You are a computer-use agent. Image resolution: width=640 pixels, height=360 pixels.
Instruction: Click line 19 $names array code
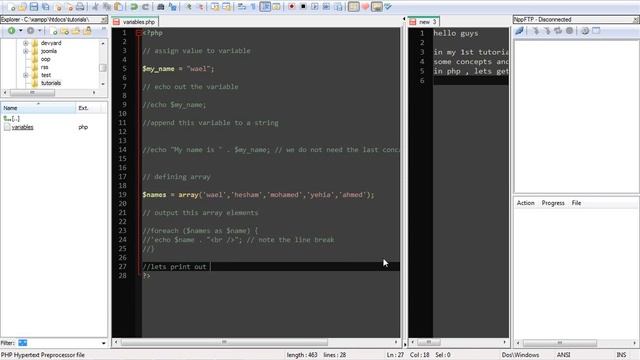coord(258,195)
